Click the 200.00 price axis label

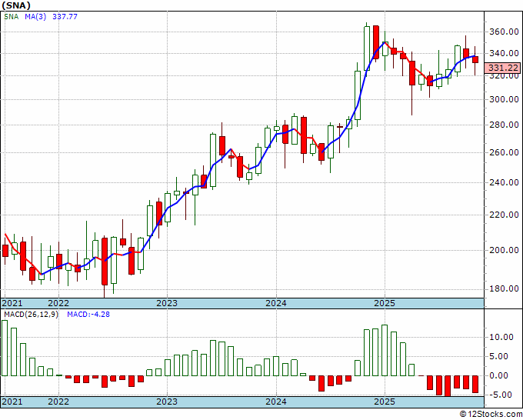pos(504,250)
